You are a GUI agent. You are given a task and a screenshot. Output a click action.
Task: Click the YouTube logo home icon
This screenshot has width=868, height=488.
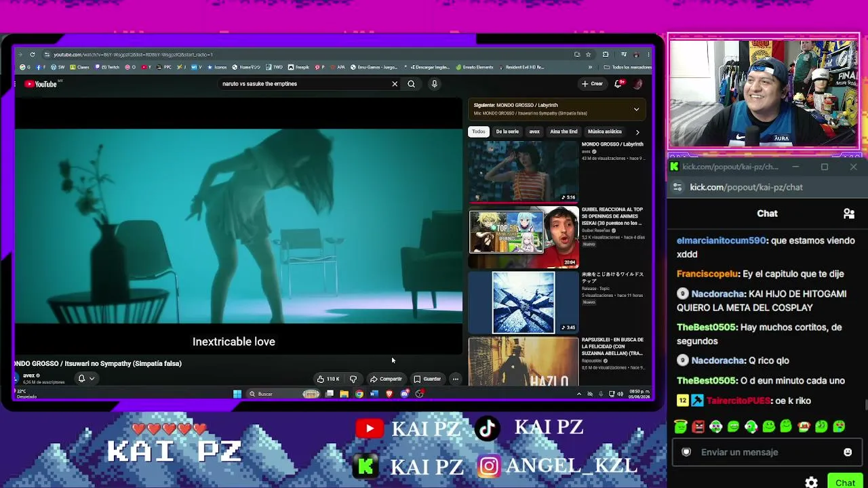(41, 84)
